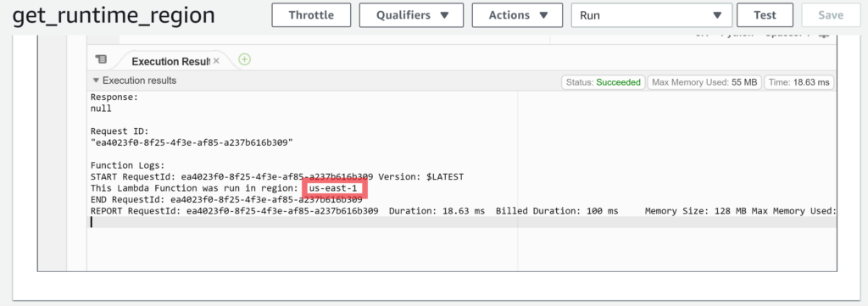Click the REPORT RequestId log line
The height and width of the screenshot is (306, 868).
pyautogui.click(x=463, y=211)
